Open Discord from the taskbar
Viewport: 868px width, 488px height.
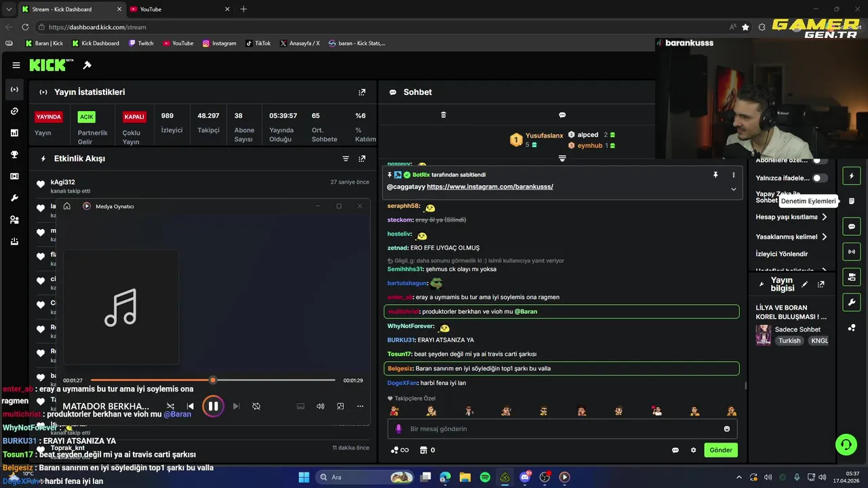pos(525,477)
